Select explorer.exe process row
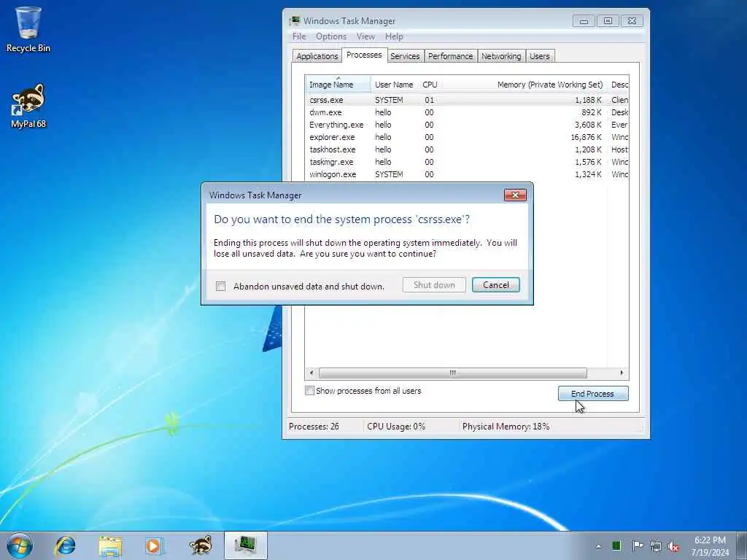Image resolution: width=747 pixels, height=560 pixels. point(467,137)
